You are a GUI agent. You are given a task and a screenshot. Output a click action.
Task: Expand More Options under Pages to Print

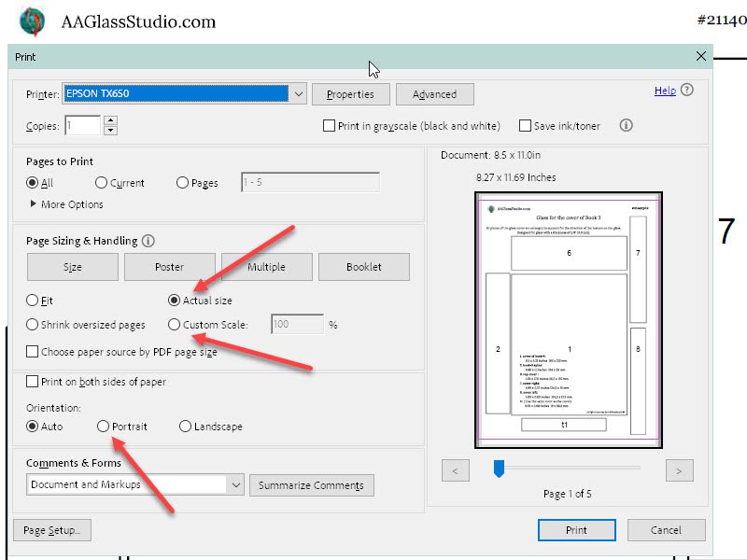click(x=35, y=204)
